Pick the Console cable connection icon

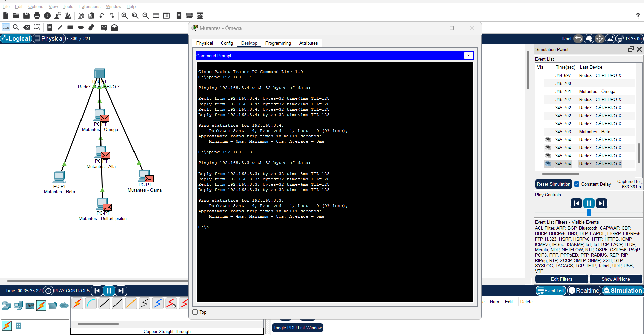(91, 304)
